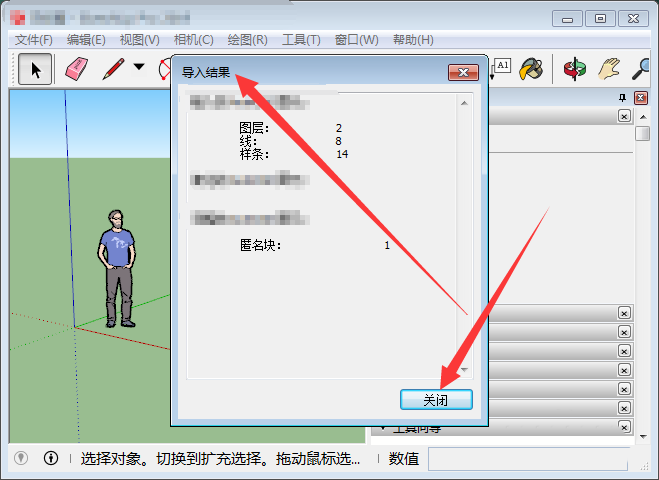Minimize the main application window
The height and width of the screenshot is (480, 659).
click(x=567, y=19)
